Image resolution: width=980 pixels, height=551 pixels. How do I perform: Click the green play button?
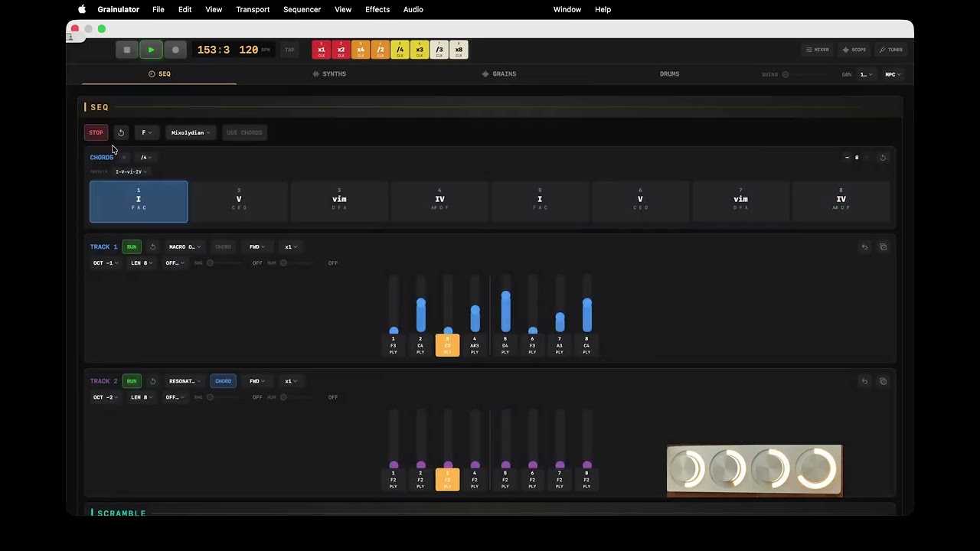point(151,50)
